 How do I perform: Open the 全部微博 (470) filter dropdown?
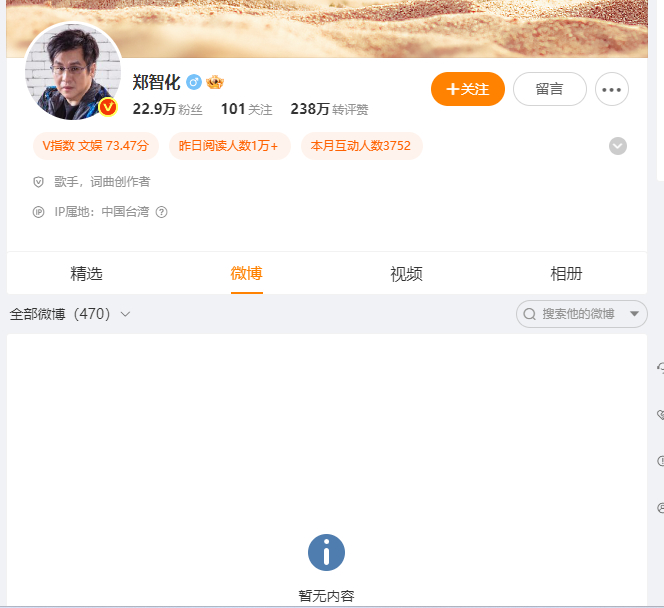[x=70, y=314]
